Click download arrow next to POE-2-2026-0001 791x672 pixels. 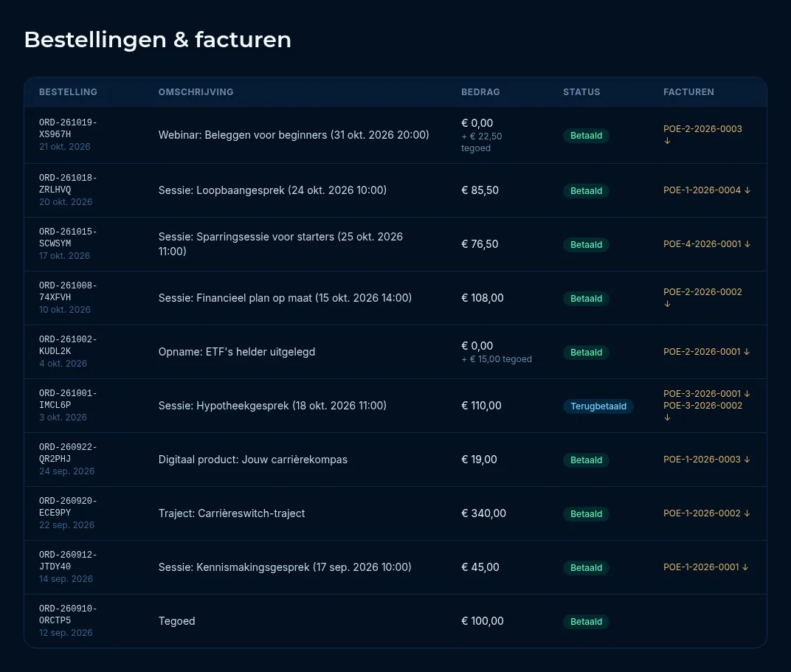[747, 352]
